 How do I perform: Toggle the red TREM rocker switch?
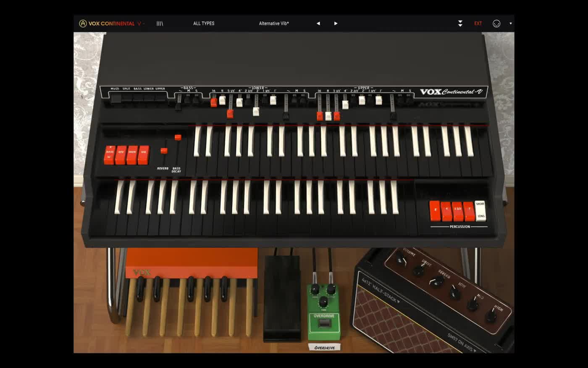click(132, 155)
